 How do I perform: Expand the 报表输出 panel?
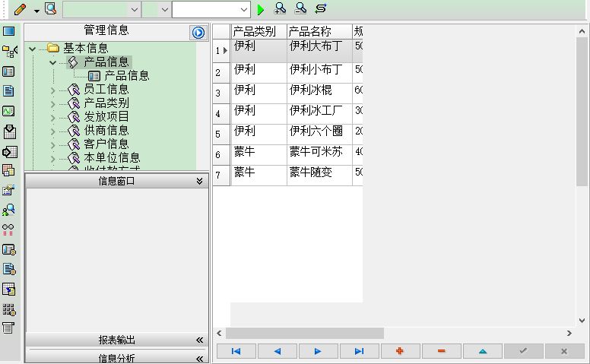click(x=116, y=340)
